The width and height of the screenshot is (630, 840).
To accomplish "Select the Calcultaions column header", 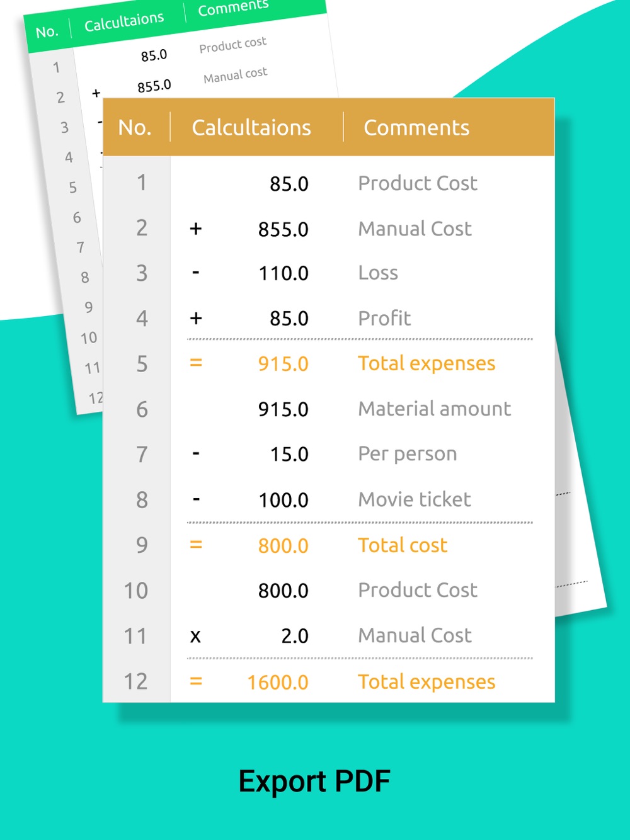I will coord(251,128).
